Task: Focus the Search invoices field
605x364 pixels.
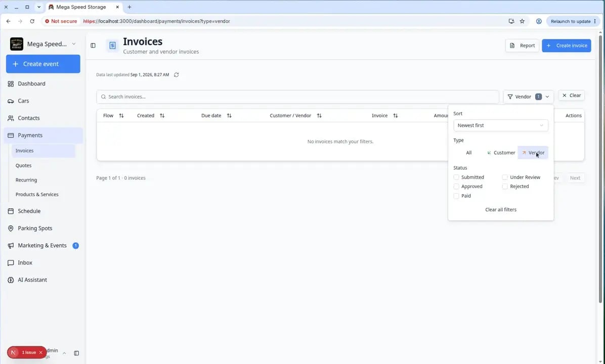Action: point(297,97)
